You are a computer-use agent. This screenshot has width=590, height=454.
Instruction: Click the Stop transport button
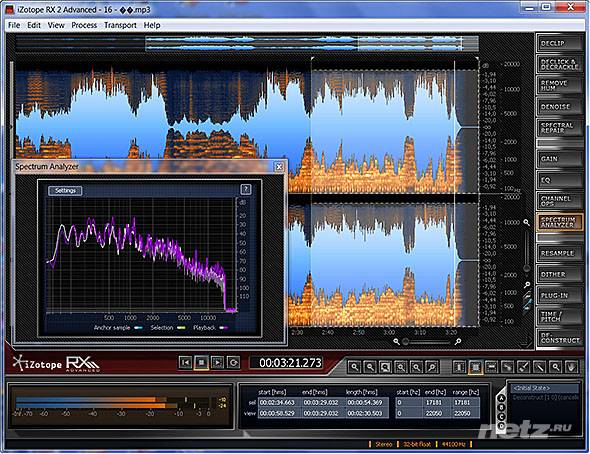click(201, 363)
